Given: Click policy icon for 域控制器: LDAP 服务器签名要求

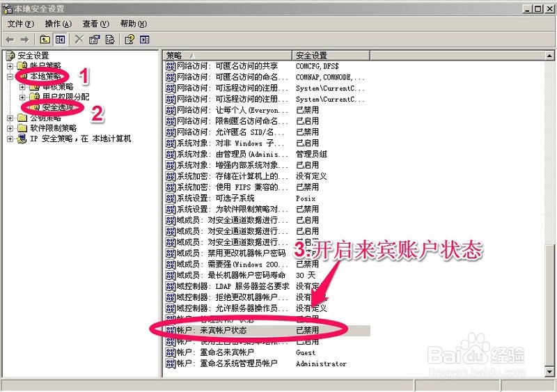Looking at the screenshot, I should [x=171, y=286].
